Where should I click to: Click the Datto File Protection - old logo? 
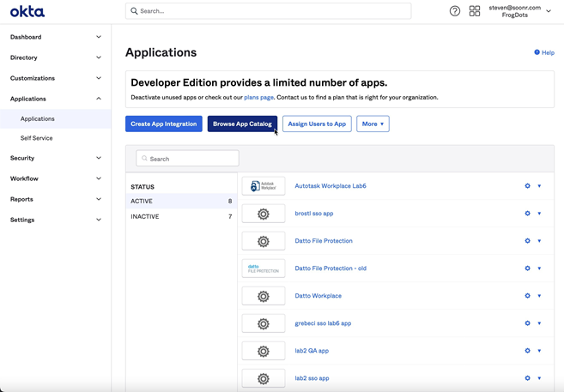tap(264, 268)
